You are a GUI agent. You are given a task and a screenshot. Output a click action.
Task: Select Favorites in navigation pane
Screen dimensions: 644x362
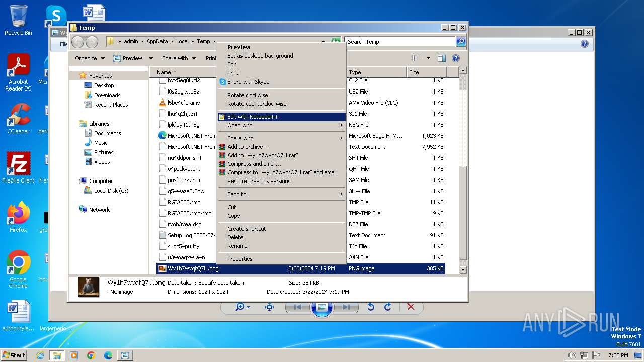101,76
